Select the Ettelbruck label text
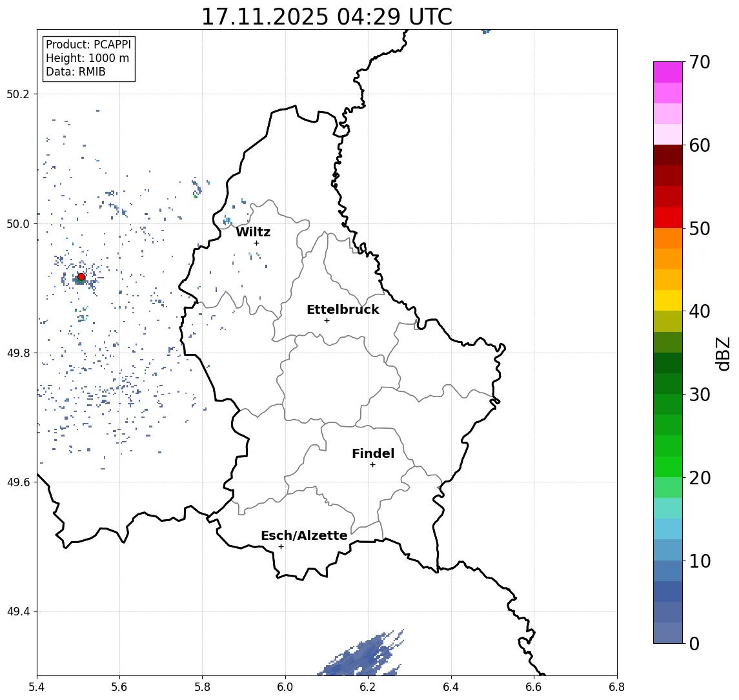The height and width of the screenshot is (700, 739). (343, 309)
